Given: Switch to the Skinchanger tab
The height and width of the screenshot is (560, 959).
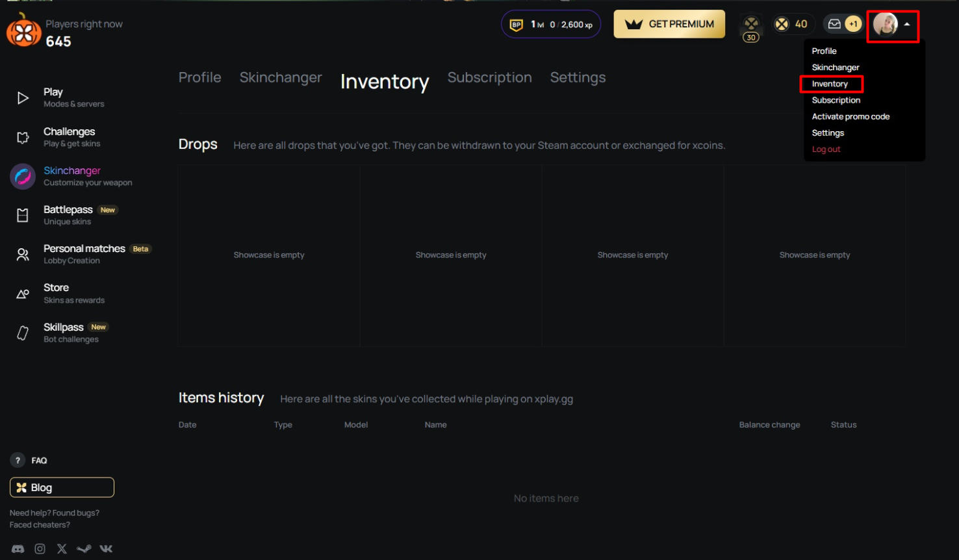Looking at the screenshot, I should point(281,77).
